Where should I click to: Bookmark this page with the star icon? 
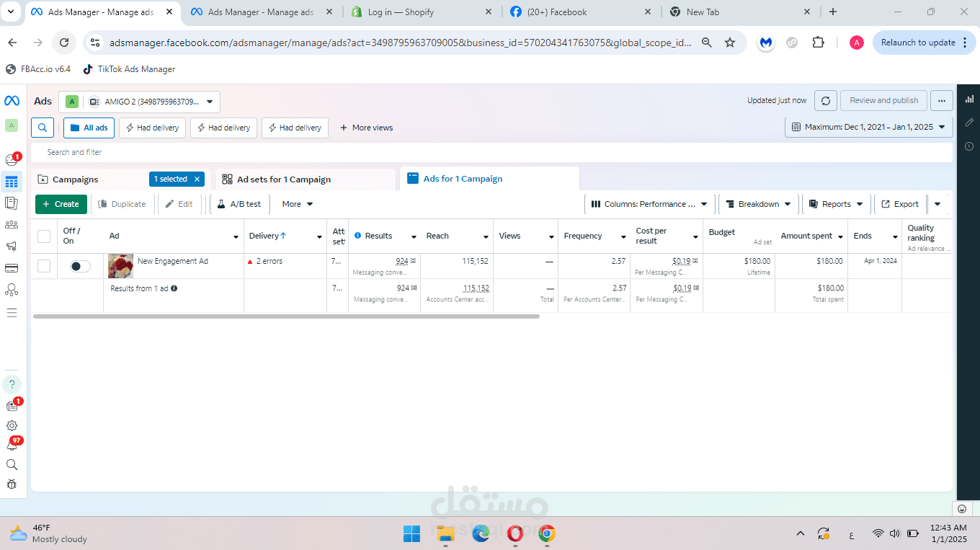[730, 43]
